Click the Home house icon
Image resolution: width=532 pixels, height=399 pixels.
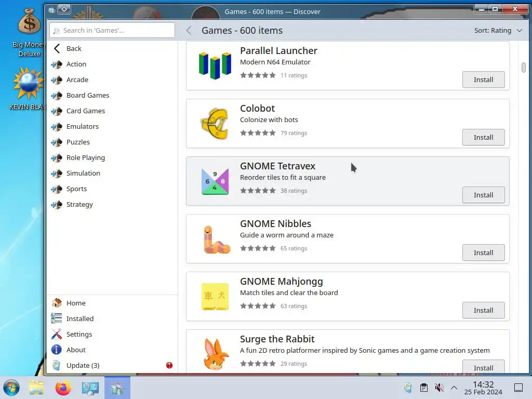pos(56,303)
